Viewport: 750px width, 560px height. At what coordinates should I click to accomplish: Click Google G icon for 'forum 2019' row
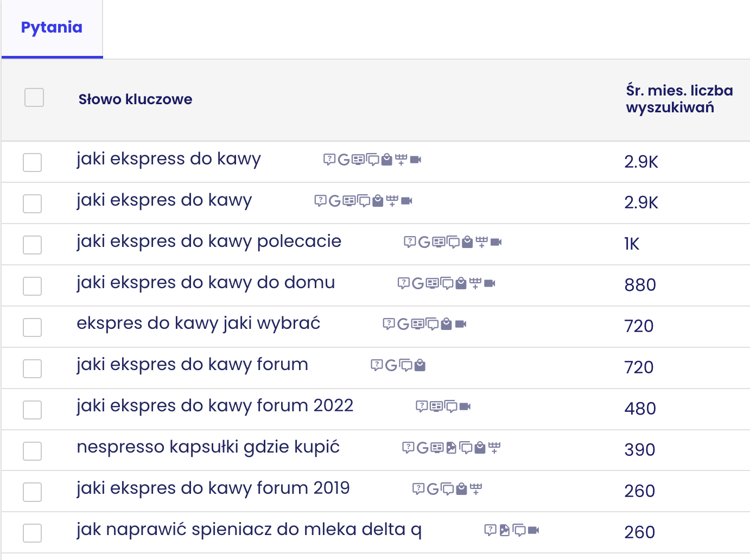[x=433, y=489]
